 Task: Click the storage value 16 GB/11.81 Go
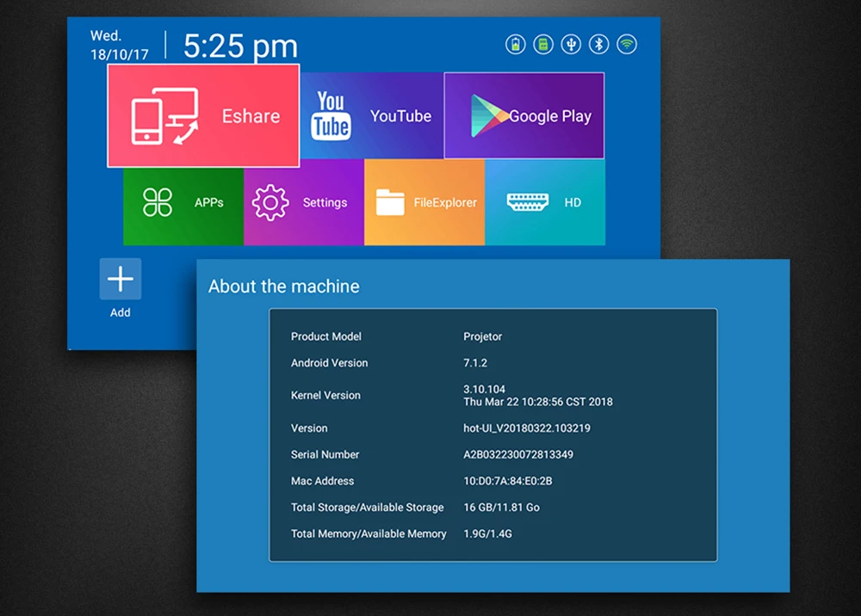click(501, 508)
